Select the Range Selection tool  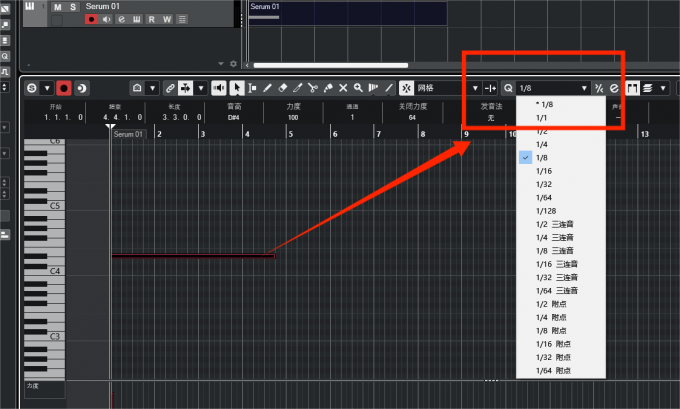pos(252,88)
